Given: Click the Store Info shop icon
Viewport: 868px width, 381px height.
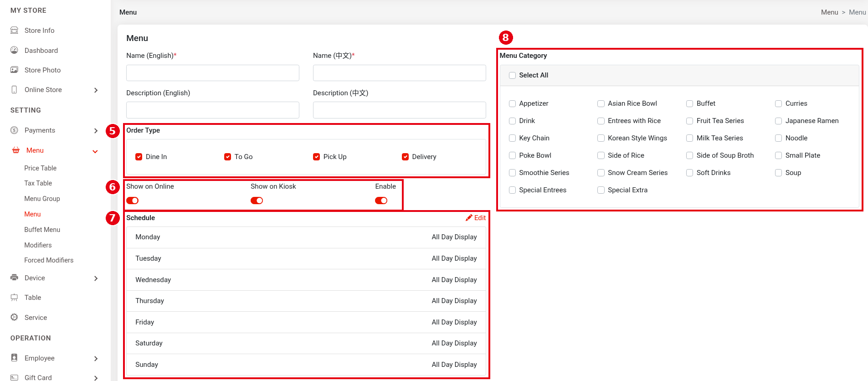Looking at the screenshot, I should (x=15, y=31).
